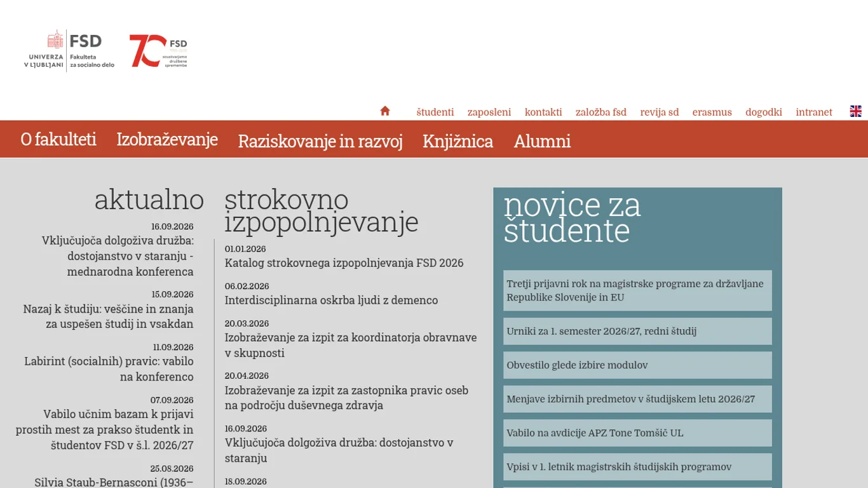Open Menjave izbirnih predmetov notice
Image resolution: width=868 pixels, height=488 pixels.
click(x=637, y=399)
